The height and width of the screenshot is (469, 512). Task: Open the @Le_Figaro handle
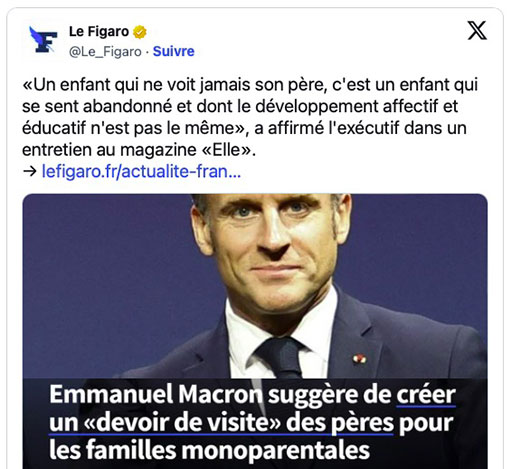coord(105,52)
